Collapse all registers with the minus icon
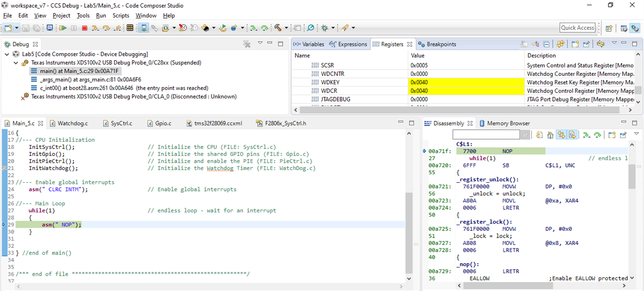This screenshot has width=644, height=291. click(x=546, y=44)
